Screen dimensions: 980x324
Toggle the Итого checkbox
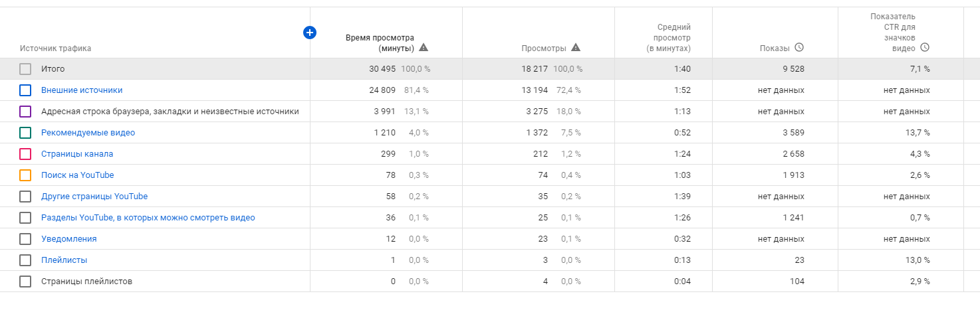point(25,69)
